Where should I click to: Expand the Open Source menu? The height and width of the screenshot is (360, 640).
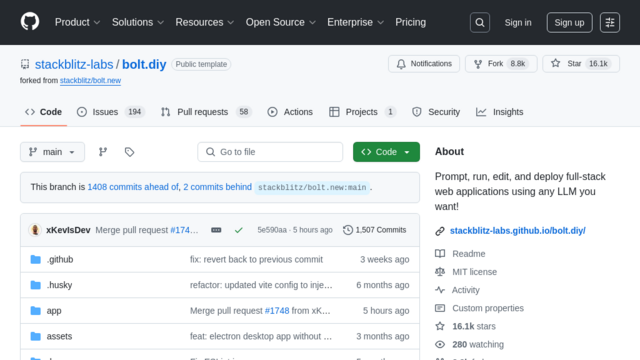pos(280,22)
